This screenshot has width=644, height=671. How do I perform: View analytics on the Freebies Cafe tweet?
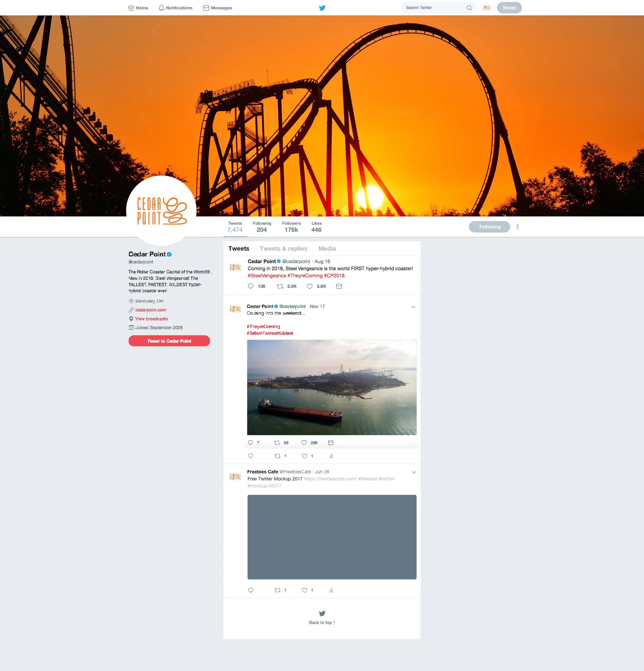pos(331,590)
